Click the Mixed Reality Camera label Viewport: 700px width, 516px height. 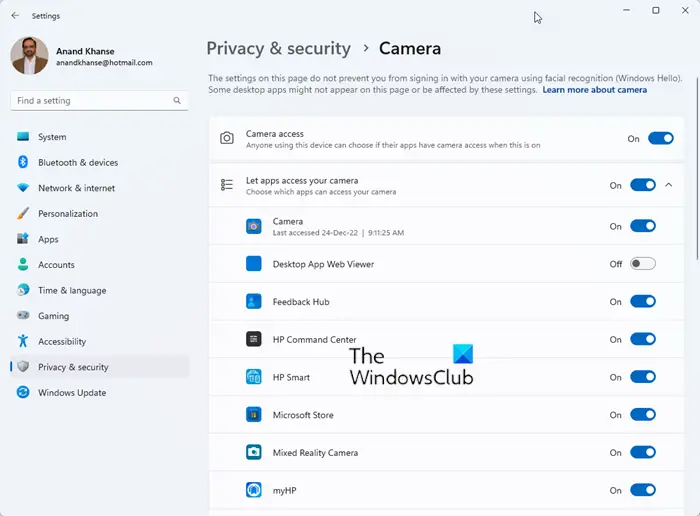[x=315, y=453]
